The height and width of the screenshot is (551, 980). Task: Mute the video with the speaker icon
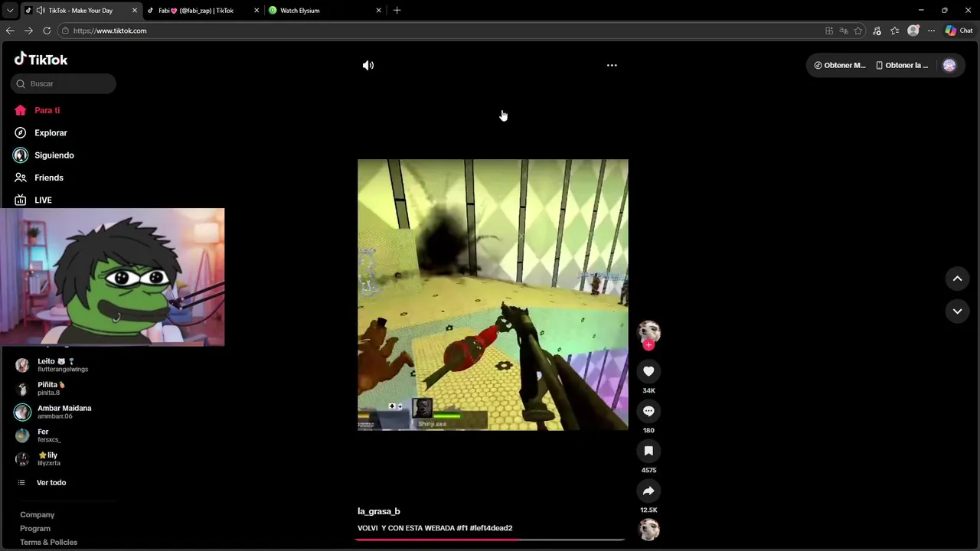click(x=368, y=65)
